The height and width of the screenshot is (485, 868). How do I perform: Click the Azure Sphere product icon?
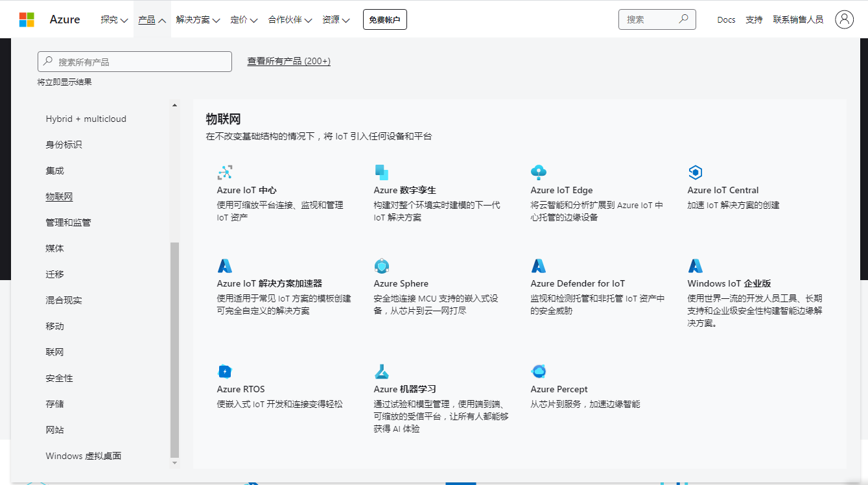[381, 266]
